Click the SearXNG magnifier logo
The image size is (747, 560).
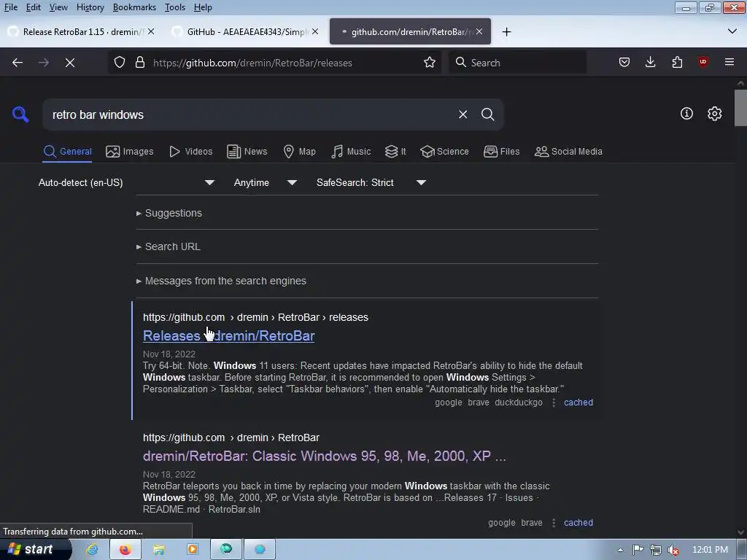[20, 114]
